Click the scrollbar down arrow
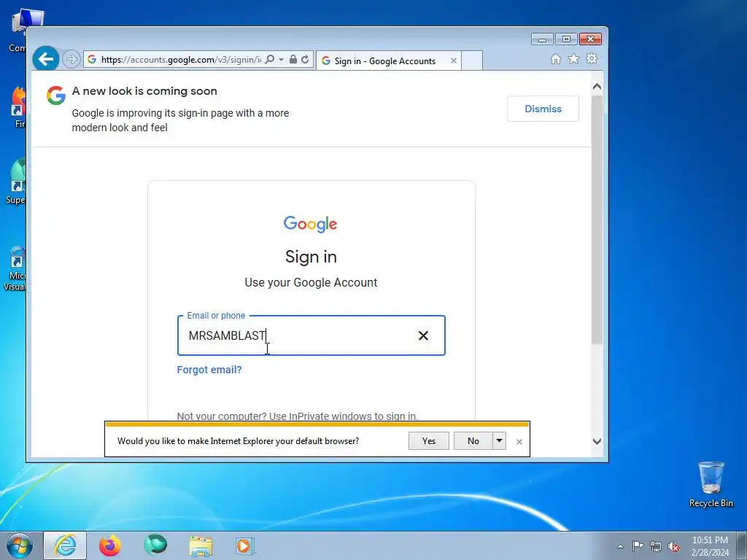 click(x=597, y=441)
